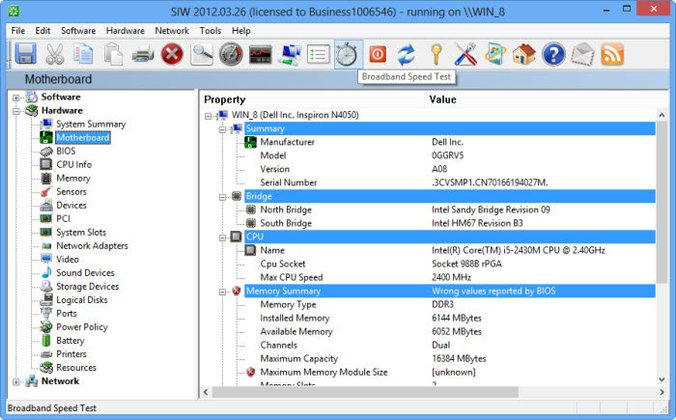Screen dimensions: 676x420
Task: Click the golden key toolbar icon
Action: [x=436, y=54]
